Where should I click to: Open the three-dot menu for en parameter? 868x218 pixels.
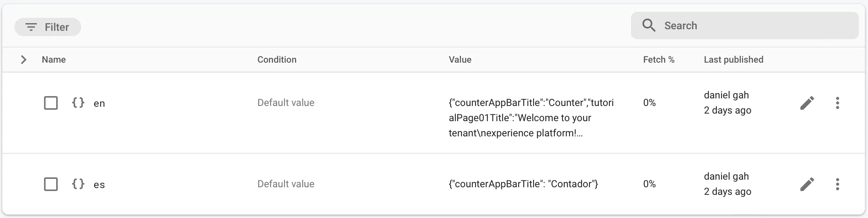[837, 103]
